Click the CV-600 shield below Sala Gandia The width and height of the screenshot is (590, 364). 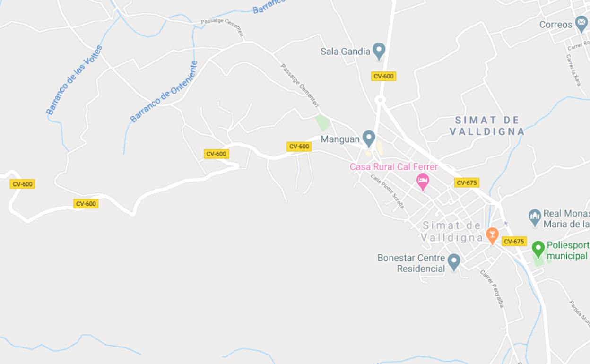point(383,76)
